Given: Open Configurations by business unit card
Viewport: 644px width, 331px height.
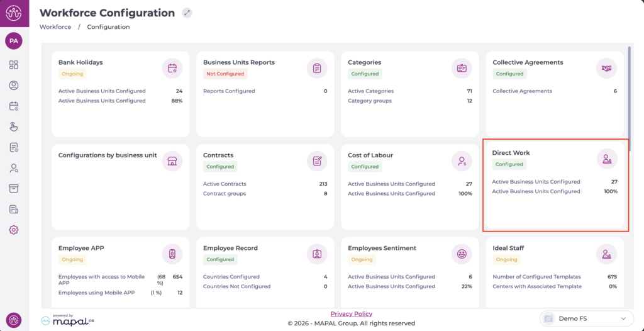Looking at the screenshot, I should 119,186.
